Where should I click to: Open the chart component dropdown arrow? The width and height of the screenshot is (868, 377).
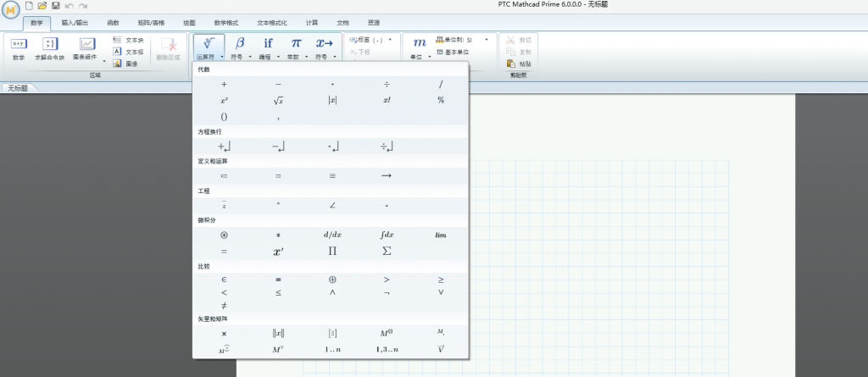pyautogui.click(x=104, y=61)
